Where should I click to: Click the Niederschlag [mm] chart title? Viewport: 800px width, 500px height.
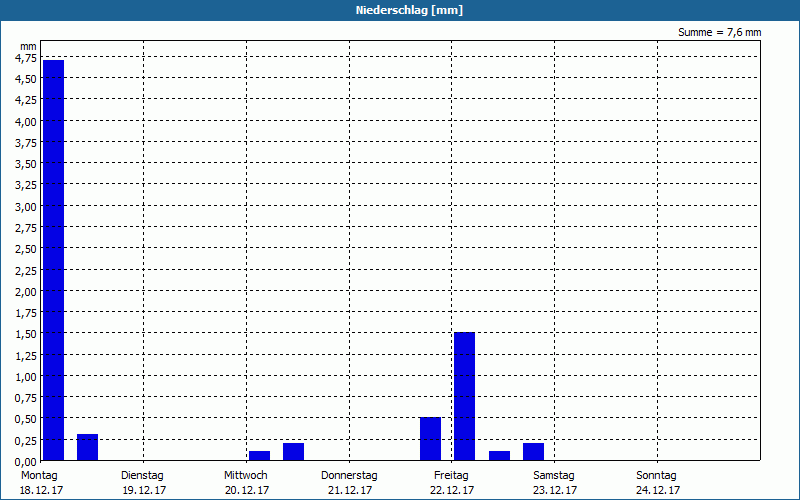(409, 10)
